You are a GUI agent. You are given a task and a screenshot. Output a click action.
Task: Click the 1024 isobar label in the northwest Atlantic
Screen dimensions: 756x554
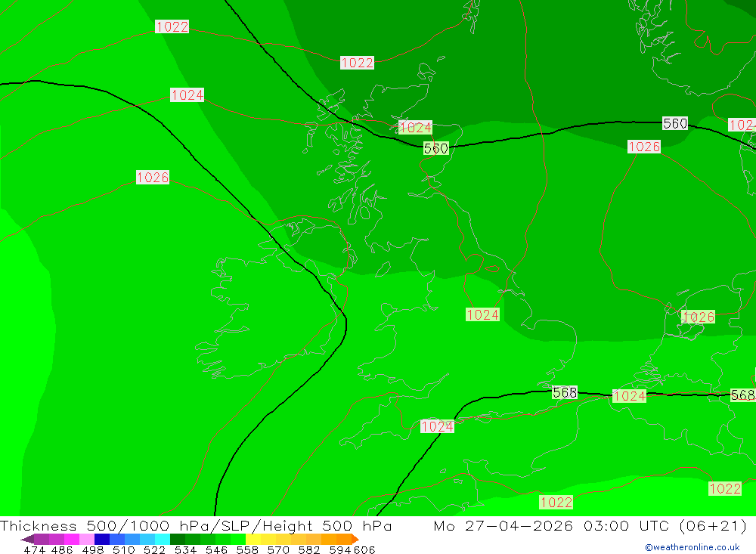(187, 95)
